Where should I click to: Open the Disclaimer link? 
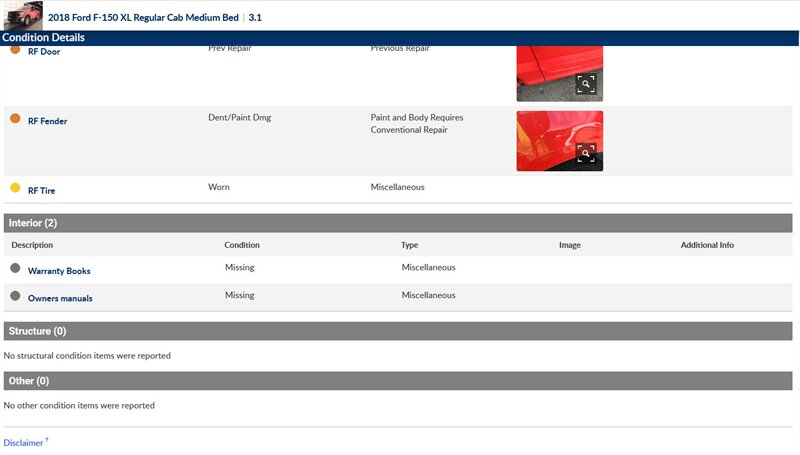23,443
